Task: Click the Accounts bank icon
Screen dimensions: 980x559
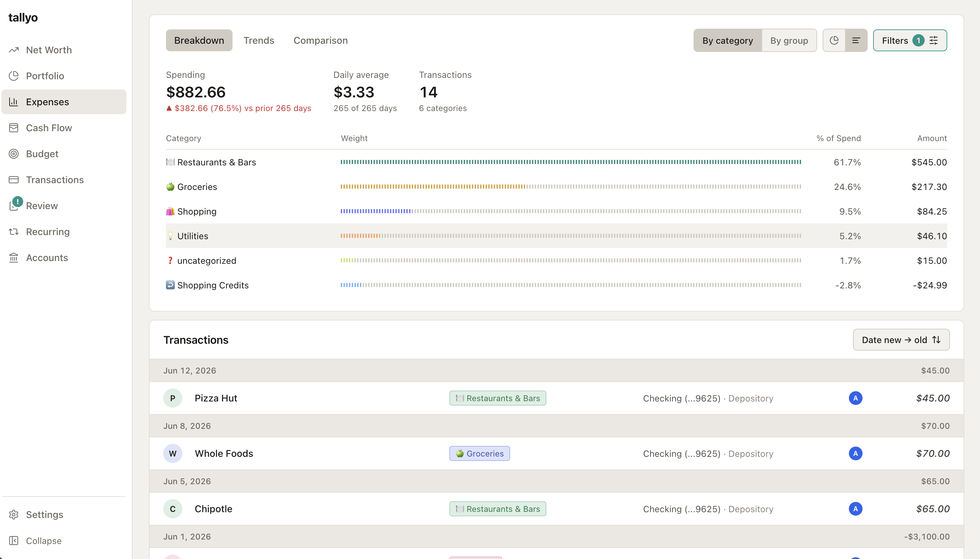Action: (14, 258)
